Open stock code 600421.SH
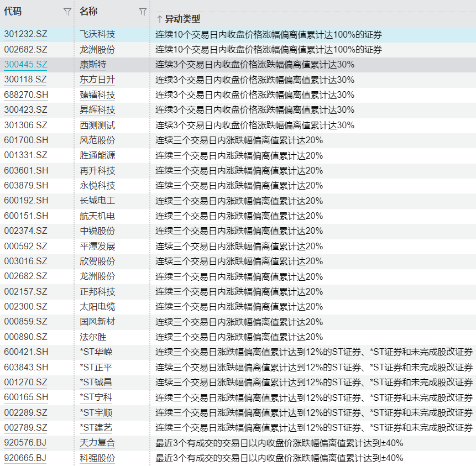Image resolution: width=476 pixels, height=466 pixels. coord(26,352)
